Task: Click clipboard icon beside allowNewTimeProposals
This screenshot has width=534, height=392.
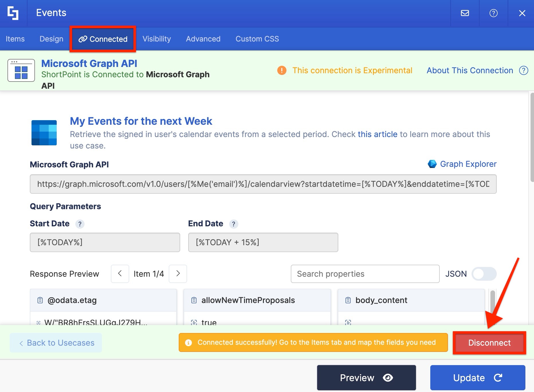Action: pyautogui.click(x=194, y=300)
